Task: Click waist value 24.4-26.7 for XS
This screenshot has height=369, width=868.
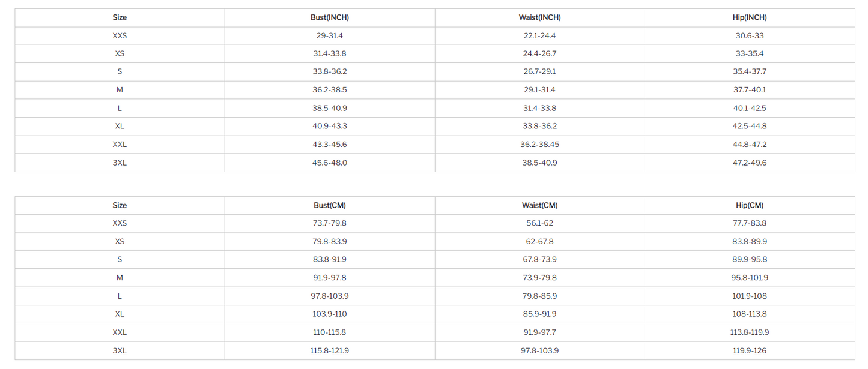Action: click(x=539, y=53)
